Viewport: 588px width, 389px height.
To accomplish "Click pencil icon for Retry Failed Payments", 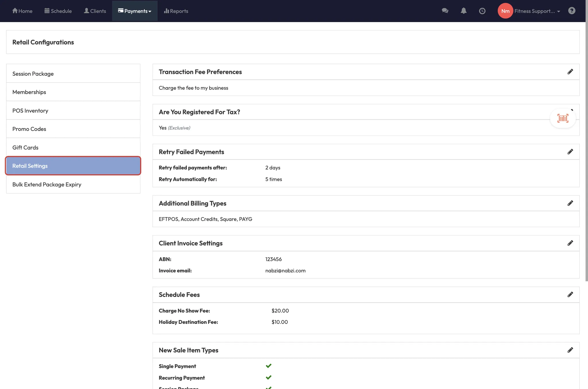I will [x=570, y=152].
